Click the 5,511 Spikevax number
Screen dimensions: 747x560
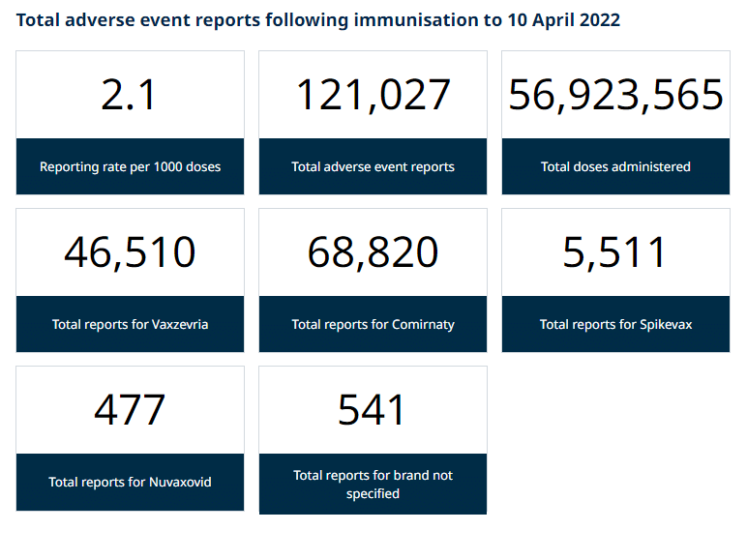point(613,252)
